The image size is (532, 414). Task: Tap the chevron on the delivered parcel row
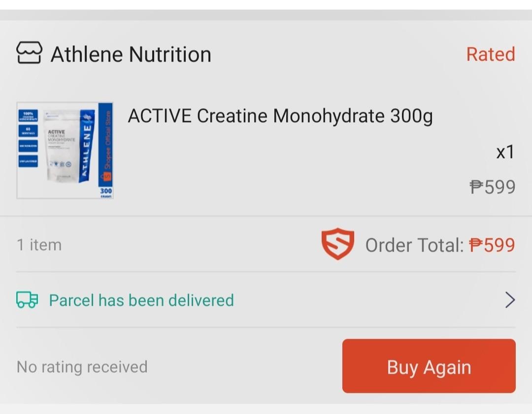tap(509, 300)
